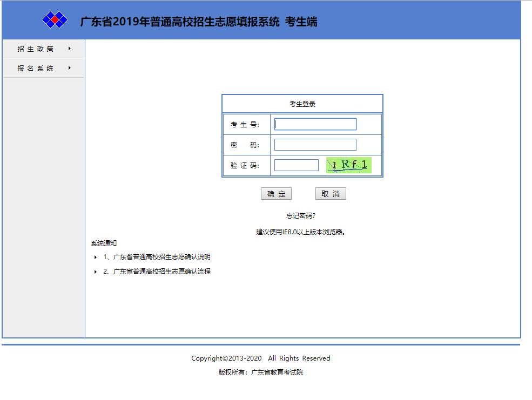Click the page title 广东省2019年普通高校招生志愿填报系统
Viewport: 532px width, 400px height.
pos(180,22)
